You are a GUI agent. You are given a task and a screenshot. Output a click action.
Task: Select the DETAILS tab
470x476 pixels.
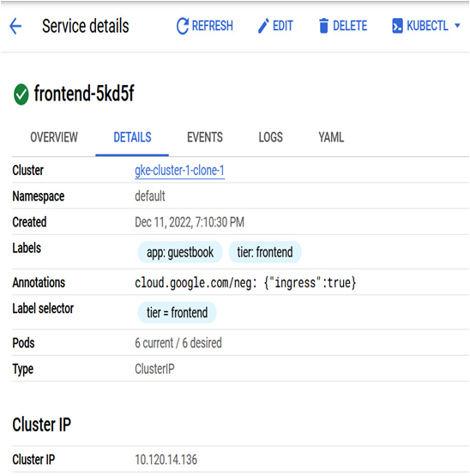coord(132,137)
